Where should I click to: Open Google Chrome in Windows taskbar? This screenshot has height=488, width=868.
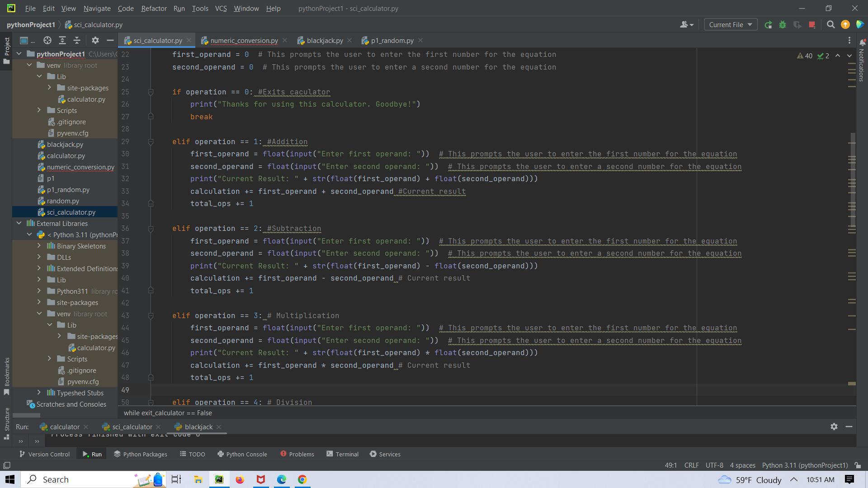pyautogui.click(x=302, y=479)
